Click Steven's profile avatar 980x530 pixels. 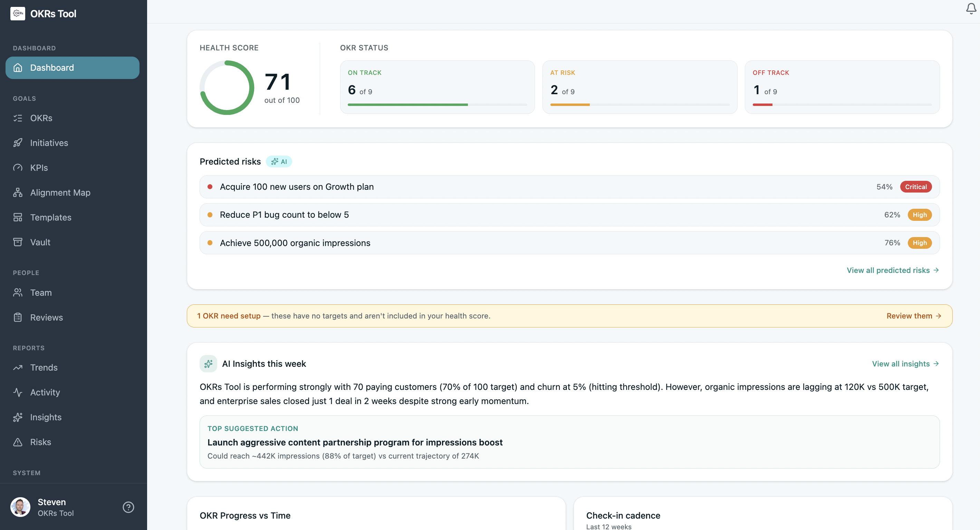click(x=20, y=507)
